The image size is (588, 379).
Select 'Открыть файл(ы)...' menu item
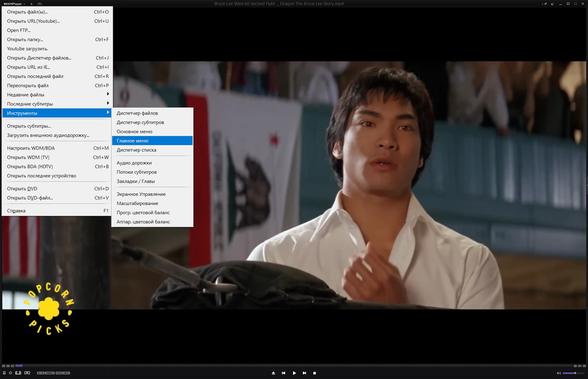(x=57, y=12)
